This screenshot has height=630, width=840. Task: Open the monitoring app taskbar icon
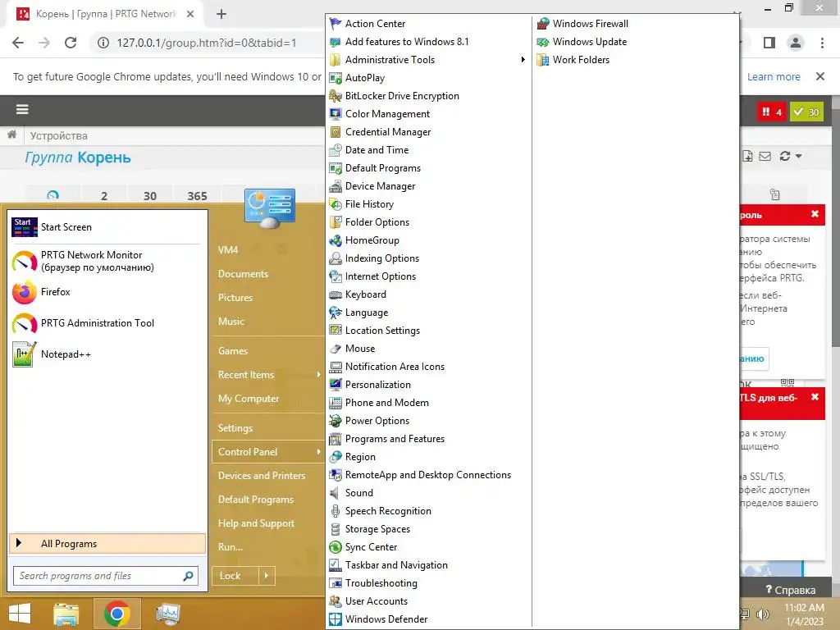click(167, 614)
